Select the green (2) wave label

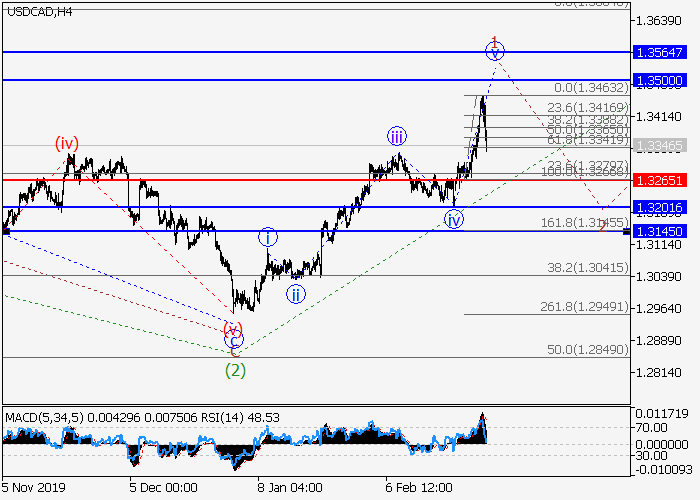coord(235,370)
